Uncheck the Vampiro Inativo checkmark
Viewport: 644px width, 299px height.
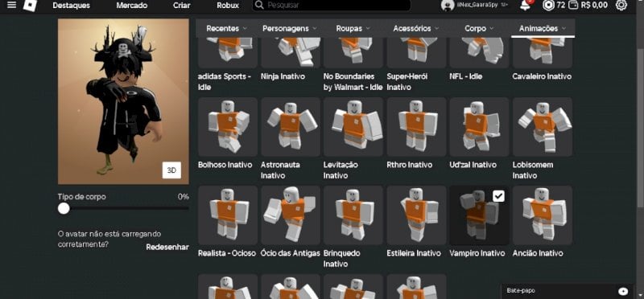[x=498, y=196]
